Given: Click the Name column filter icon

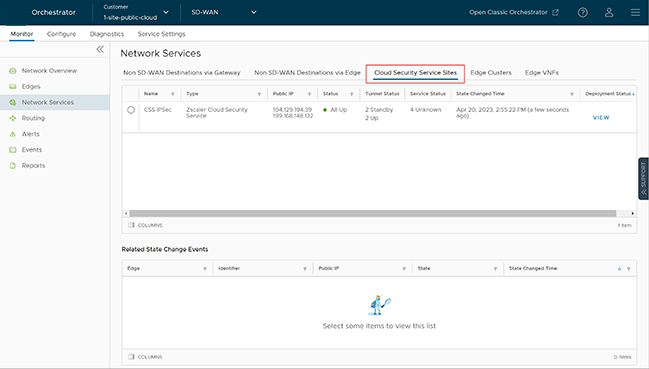Looking at the screenshot, I should [173, 94].
